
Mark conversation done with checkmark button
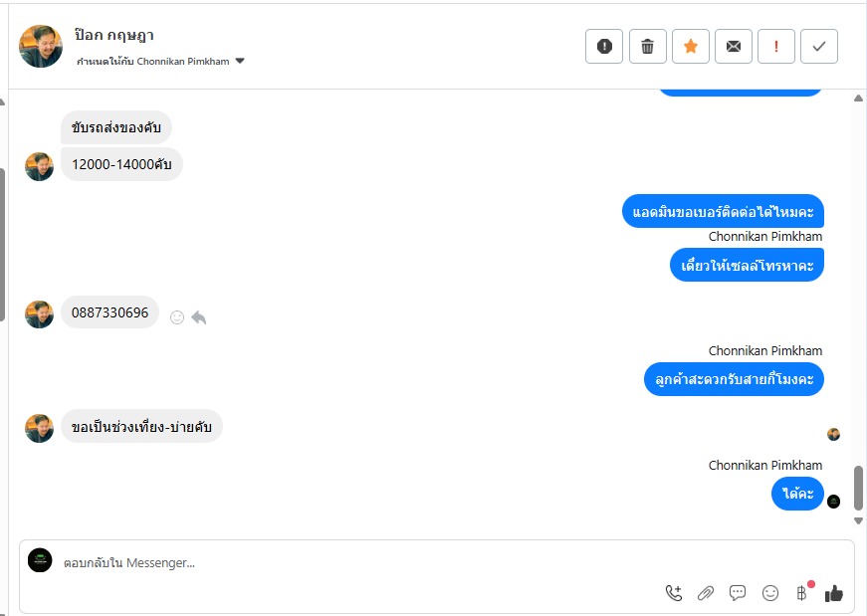coord(819,47)
